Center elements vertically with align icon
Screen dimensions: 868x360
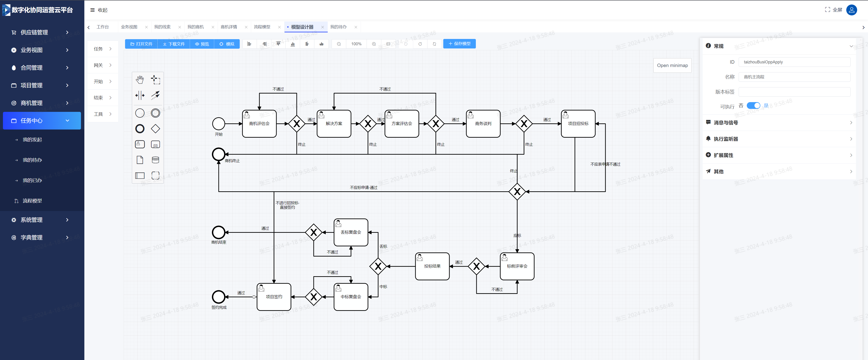pos(321,44)
